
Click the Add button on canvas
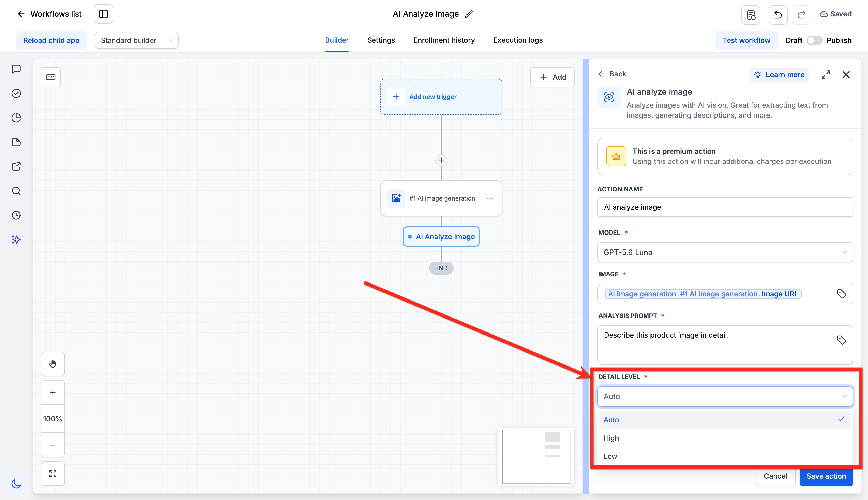tap(553, 77)
